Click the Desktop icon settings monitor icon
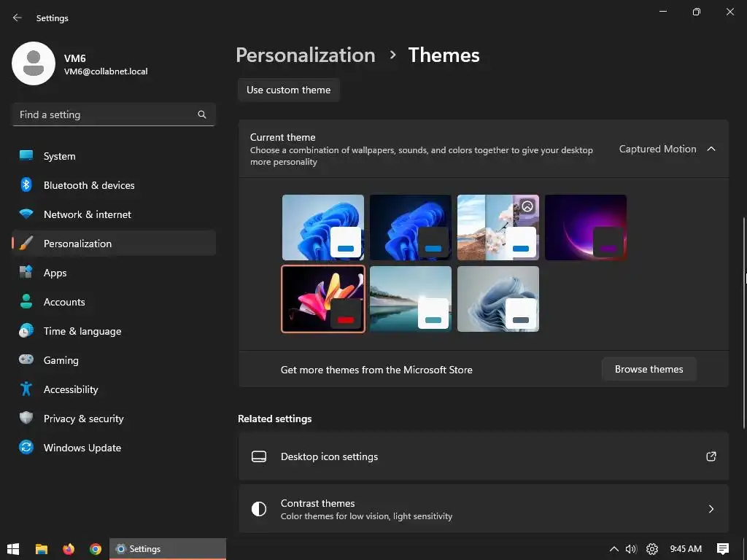 click(259, 456)
